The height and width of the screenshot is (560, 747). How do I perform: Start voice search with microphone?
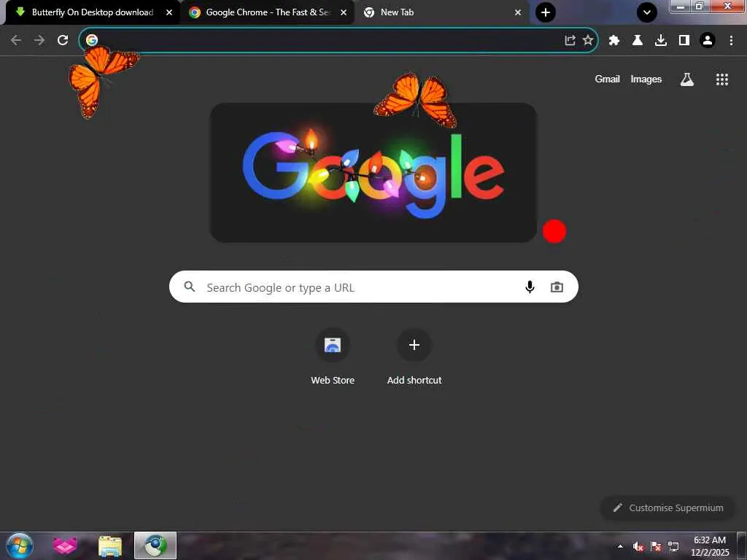(530, 287)
